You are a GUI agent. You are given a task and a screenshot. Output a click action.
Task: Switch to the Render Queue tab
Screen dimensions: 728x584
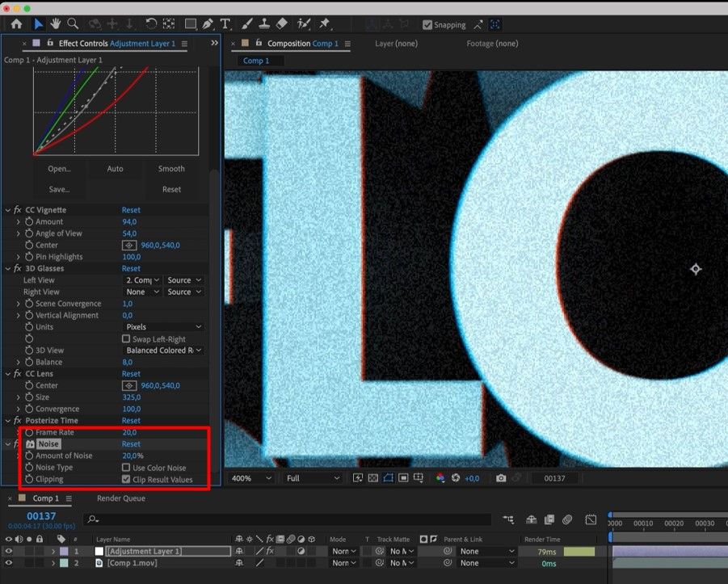(x=120, y=498)
